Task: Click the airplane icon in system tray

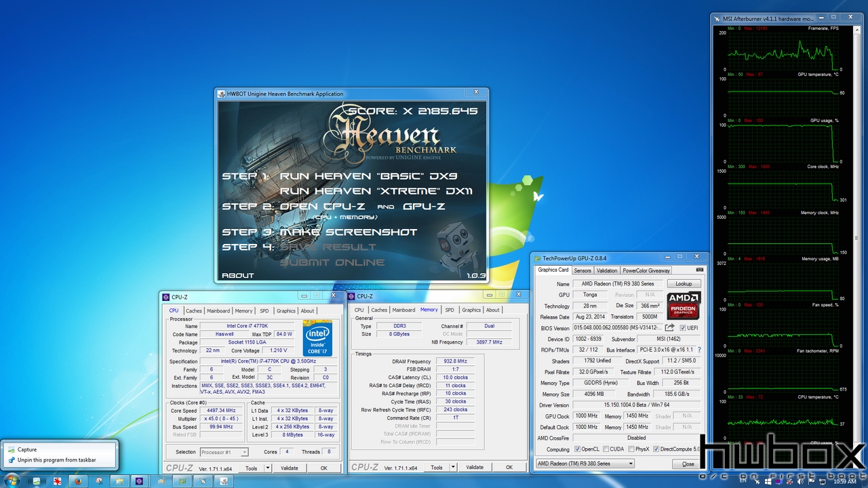Action: click(757, 482)
